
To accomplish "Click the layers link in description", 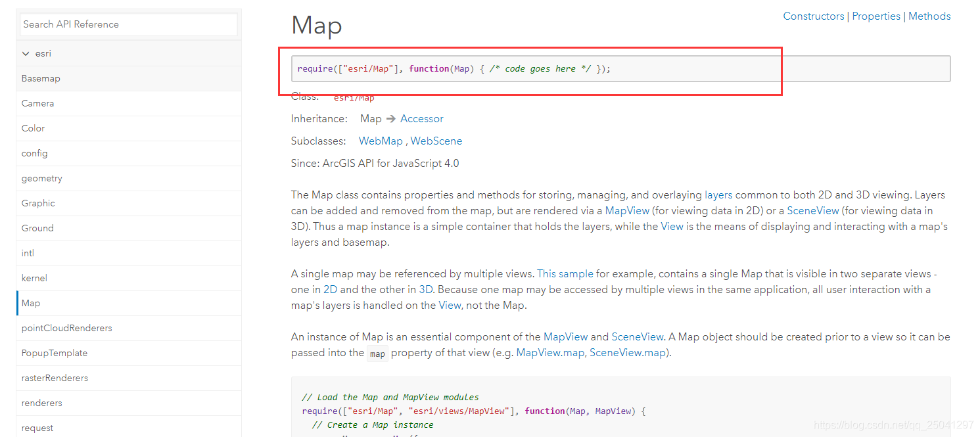I will pyautogui.click(x=718, y=195).
